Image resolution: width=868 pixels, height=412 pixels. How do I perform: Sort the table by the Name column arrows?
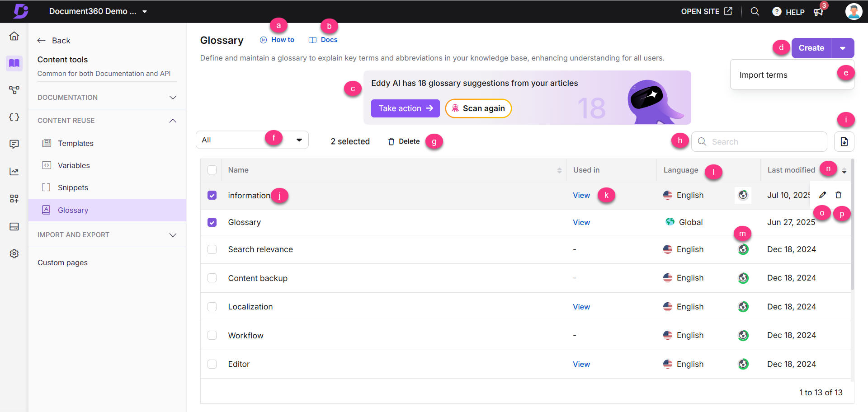(x=559, y=170)
